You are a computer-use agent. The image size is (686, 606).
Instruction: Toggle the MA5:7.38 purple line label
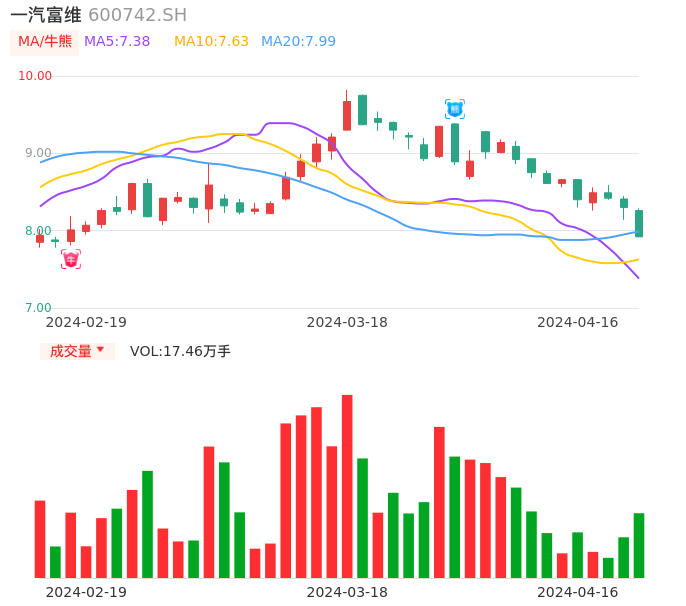coord(117,41)
